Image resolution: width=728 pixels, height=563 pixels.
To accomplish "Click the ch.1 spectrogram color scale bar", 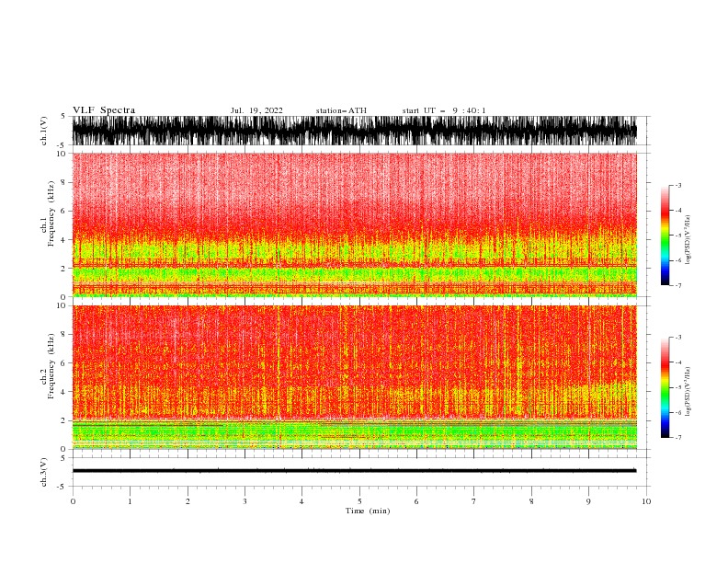I will point(665,236).
